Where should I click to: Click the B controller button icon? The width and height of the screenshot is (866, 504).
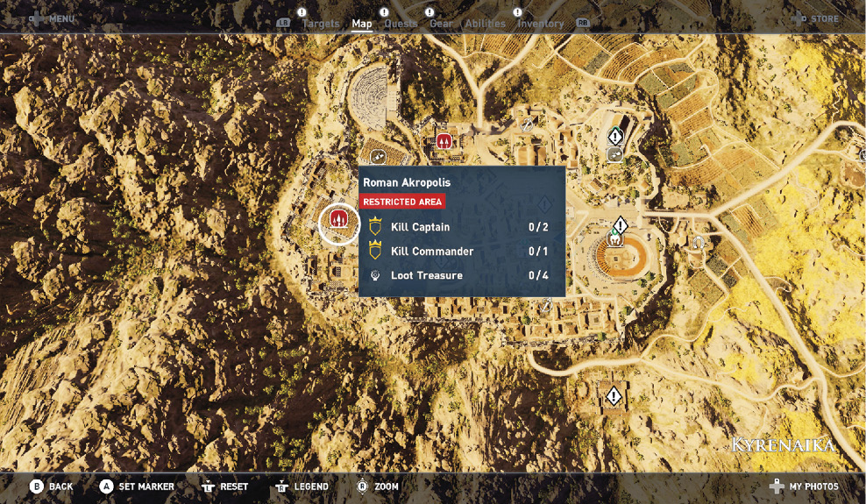(x=37, y=486)
